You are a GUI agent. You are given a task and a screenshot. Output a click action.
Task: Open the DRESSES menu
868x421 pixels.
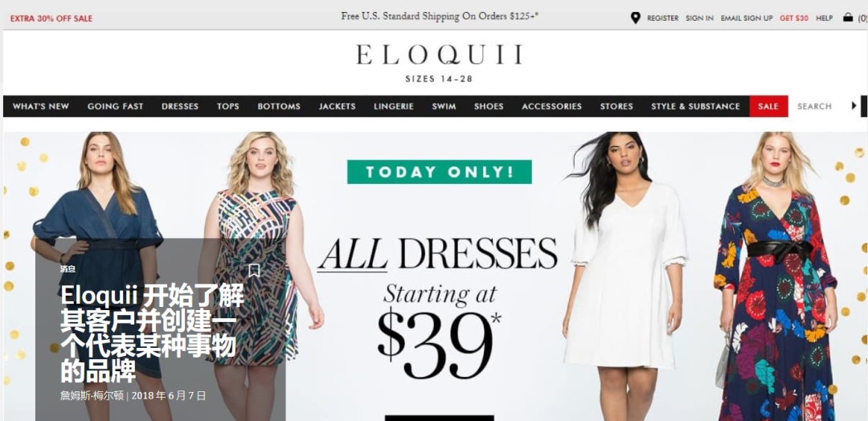click(180, 106)
